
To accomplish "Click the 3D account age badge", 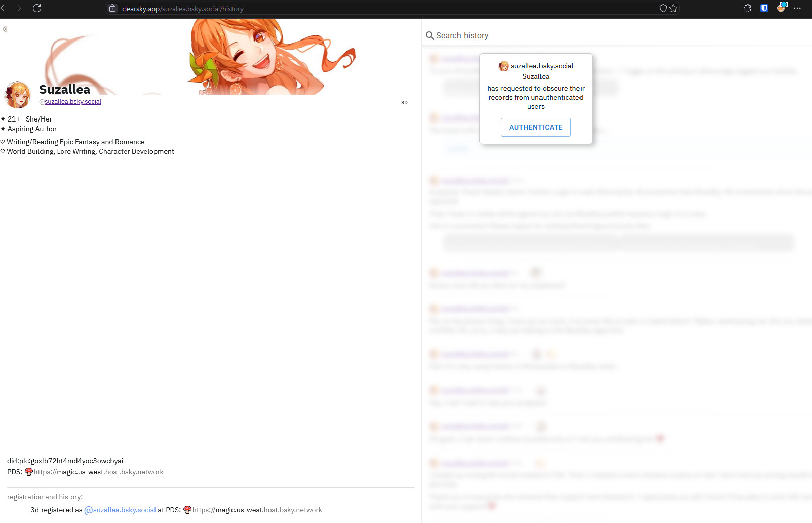I will 404,102.
